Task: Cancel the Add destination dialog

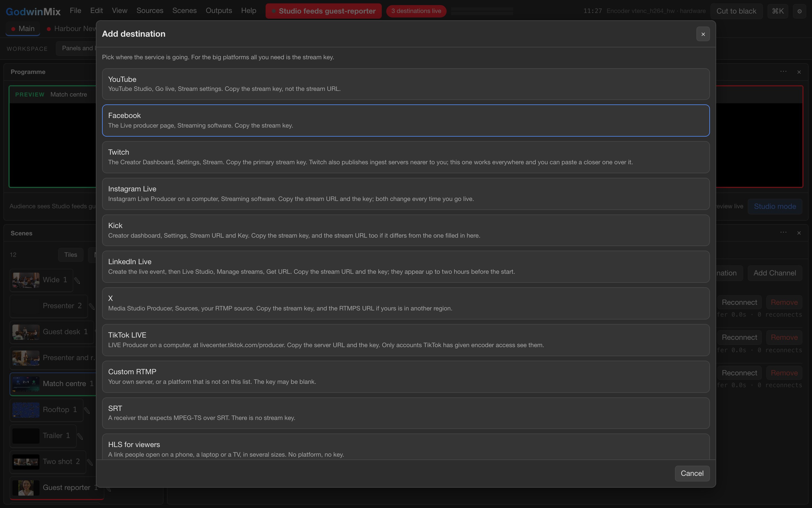Action: [x=692, y=473]
